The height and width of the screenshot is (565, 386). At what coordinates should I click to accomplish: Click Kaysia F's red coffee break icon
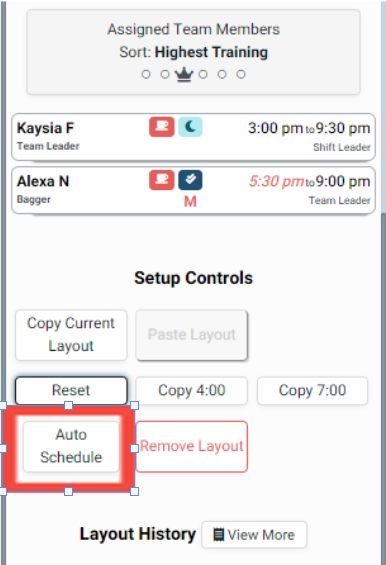[162, 127]
